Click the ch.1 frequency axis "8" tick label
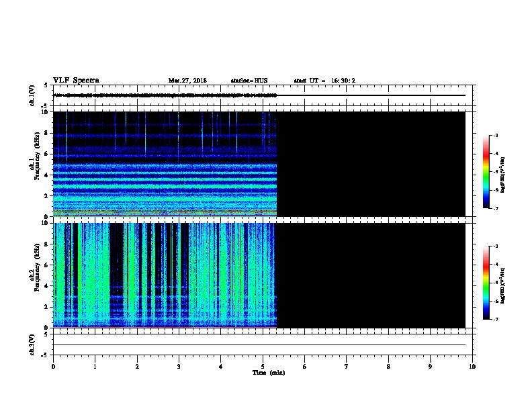Image resolution: width=532 pixels, height=411 pixels. tap(46, 133)
